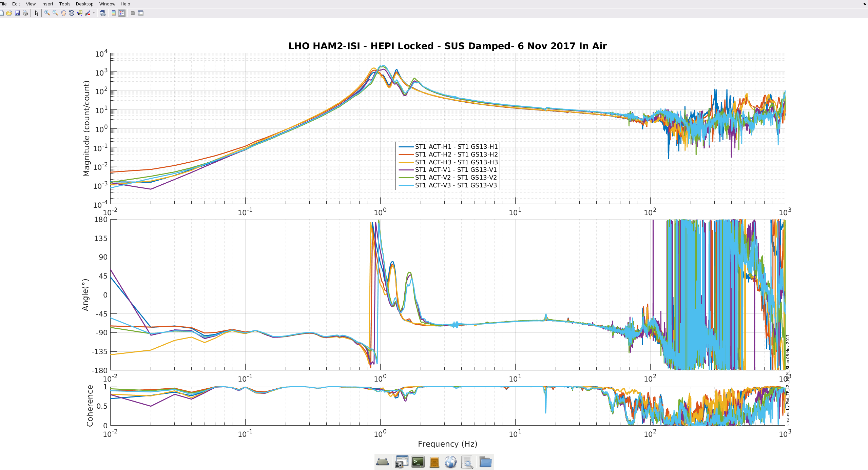This screenshot has width=868, height=470.
Task: Insert a colorbar using the toolbar icon
Action: [114, 13]
